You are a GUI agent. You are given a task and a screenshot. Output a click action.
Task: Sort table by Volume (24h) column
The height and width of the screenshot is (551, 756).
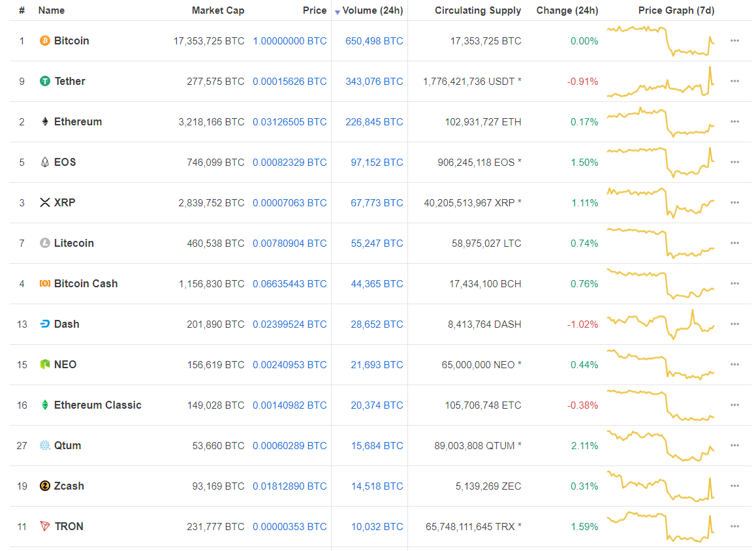coord(372,10)
